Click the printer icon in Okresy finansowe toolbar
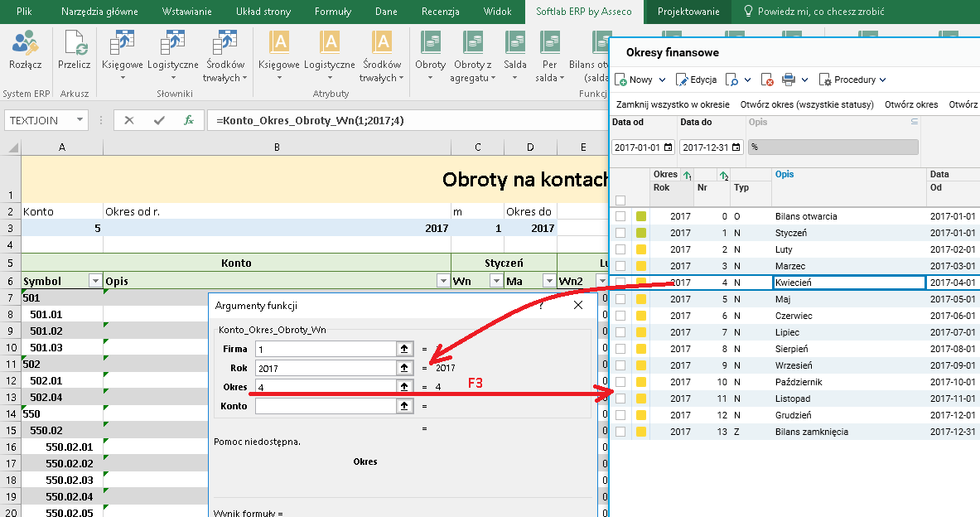The height and width of the screenshot is (517, 980). [x=789, y=80]
